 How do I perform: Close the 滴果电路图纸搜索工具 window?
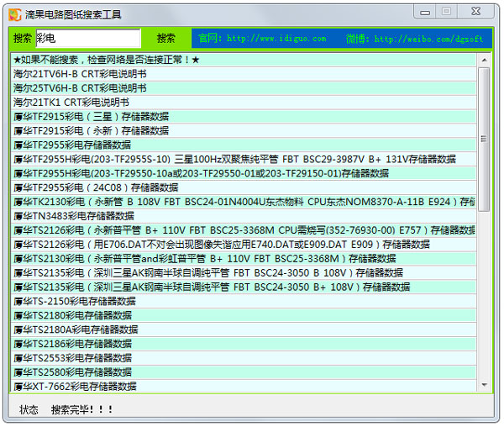click(476, 12)
